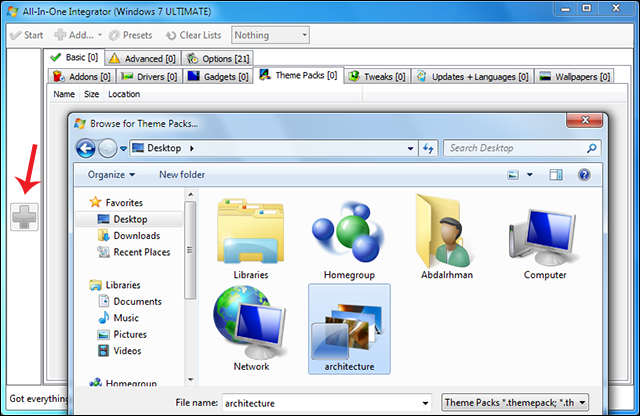
Task: Select the Abdalrhman user folder
Action: (447, 237)
